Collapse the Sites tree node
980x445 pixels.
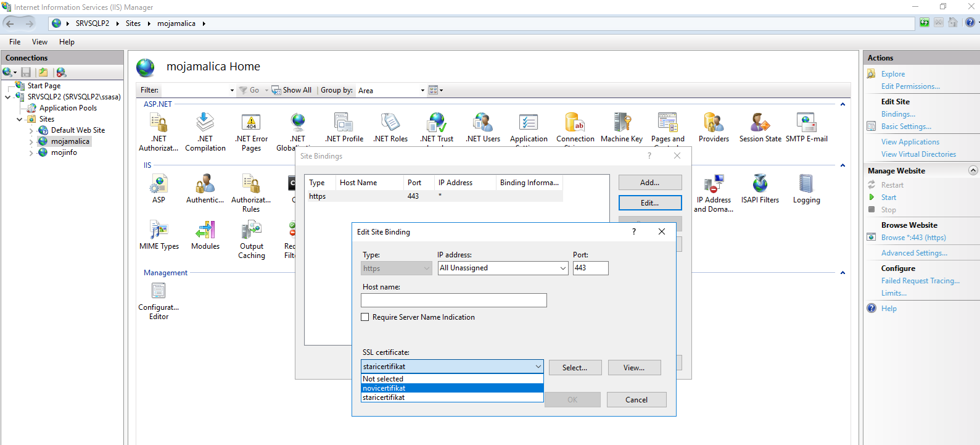click(x=20, y=119)
